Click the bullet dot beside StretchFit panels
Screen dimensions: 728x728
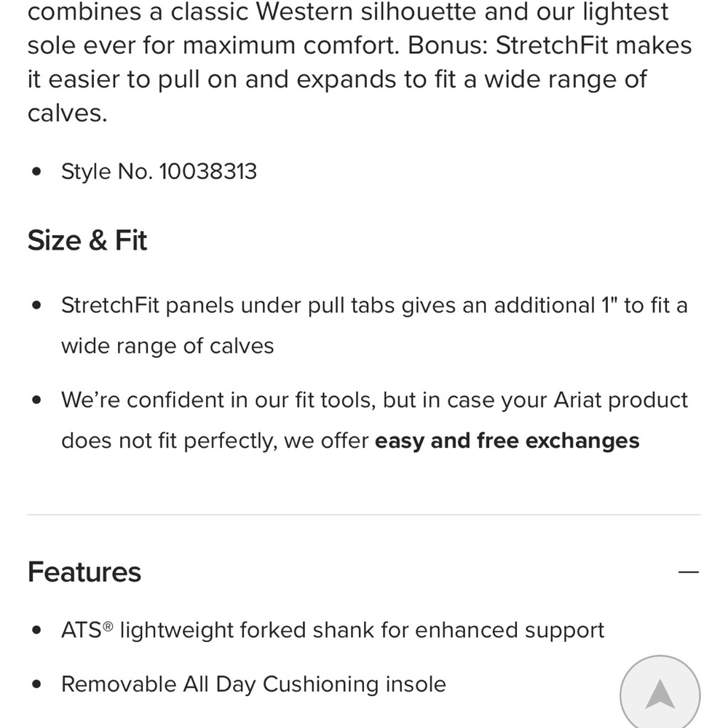coord(36,305)
